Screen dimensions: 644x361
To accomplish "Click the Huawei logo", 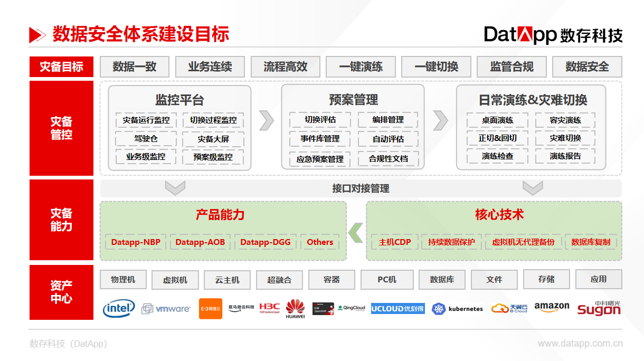I will coord(295,309).
